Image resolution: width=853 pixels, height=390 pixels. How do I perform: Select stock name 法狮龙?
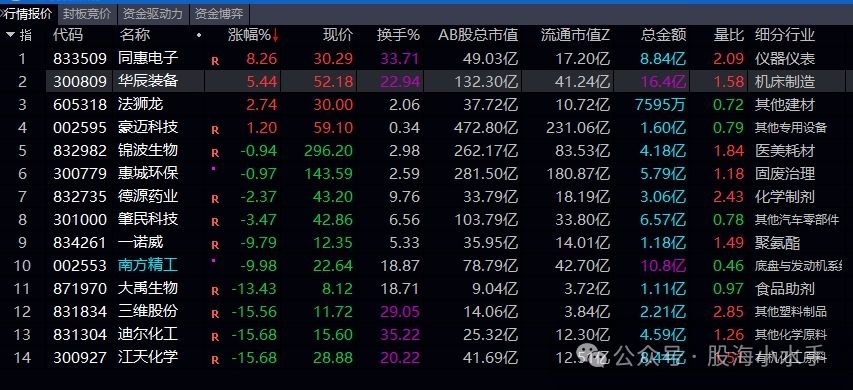pyautogui.click(x=140, y=104)
